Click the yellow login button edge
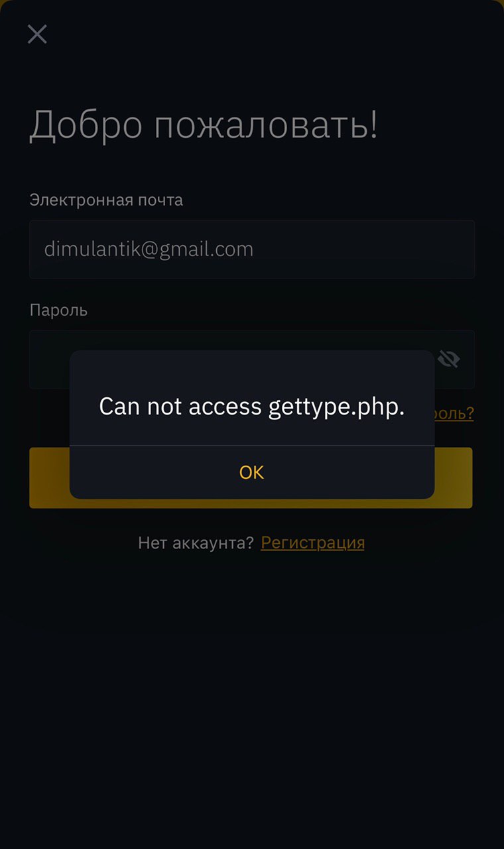504x849 pixels. click(454, 478)
